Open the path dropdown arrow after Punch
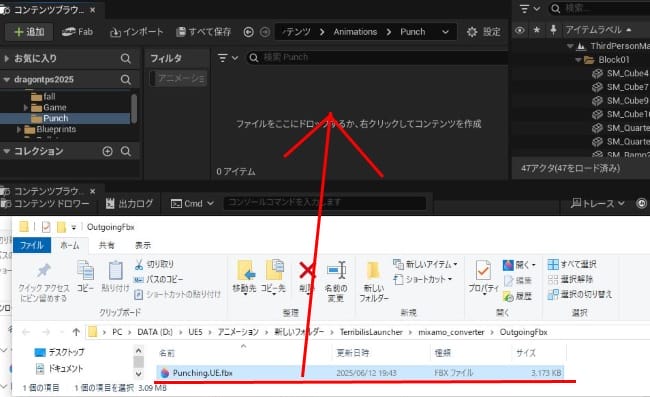This screenshot has width=650, height=397. tap(445, 32)
